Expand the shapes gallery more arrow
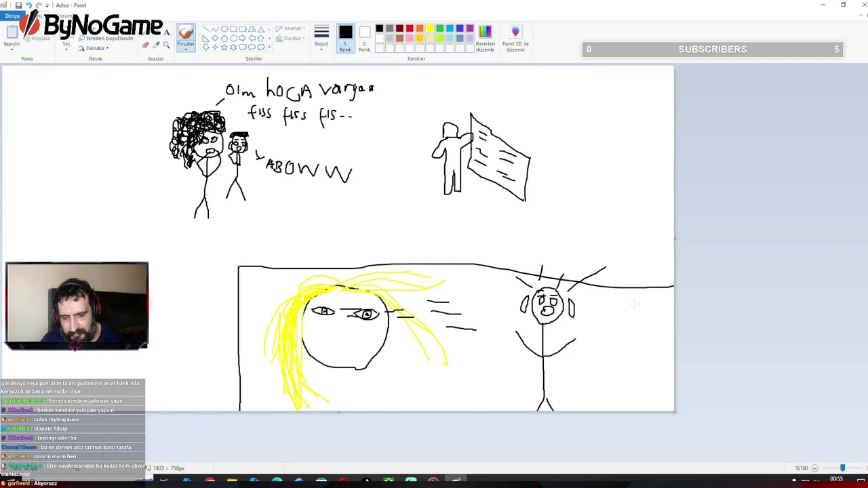 [x=269, y=47]
